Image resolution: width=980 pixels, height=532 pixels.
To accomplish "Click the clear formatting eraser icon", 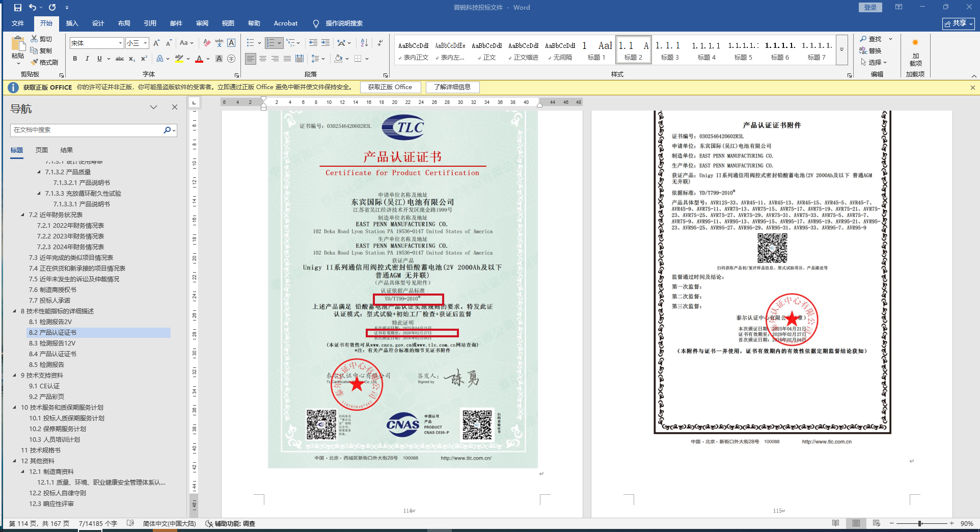I will [207, 43].
